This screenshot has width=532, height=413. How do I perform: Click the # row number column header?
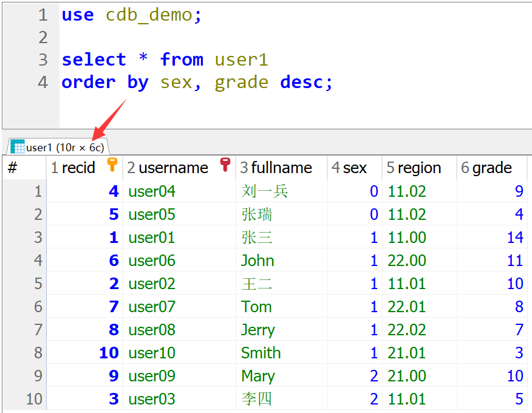pos(13,168)
